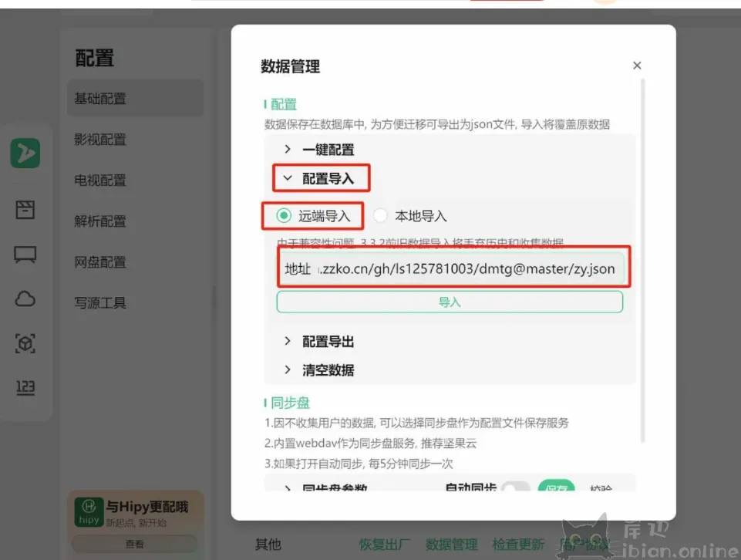Screen dimensions: 741x560
Task: Open the TV screen icon in sidebar
Action: point(25,255)
